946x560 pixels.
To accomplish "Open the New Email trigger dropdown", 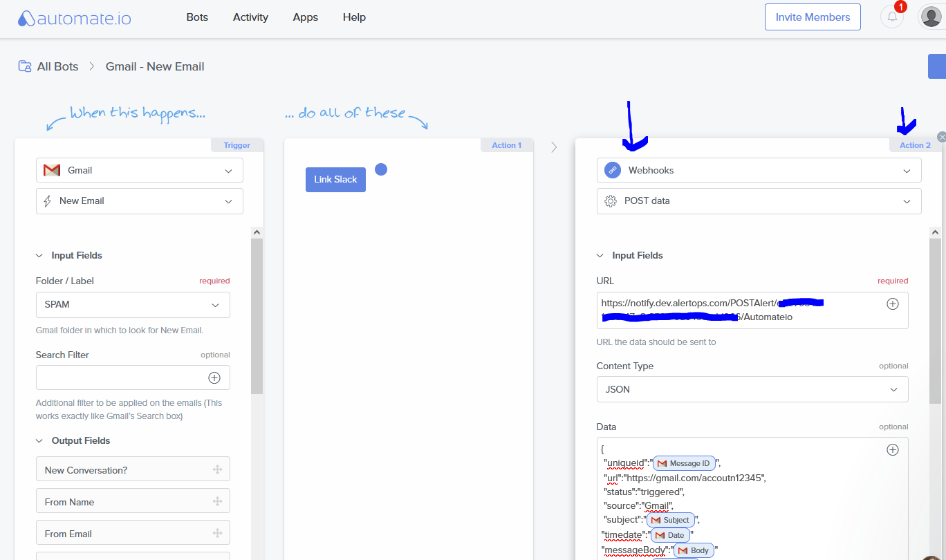I will coord(140,200).
